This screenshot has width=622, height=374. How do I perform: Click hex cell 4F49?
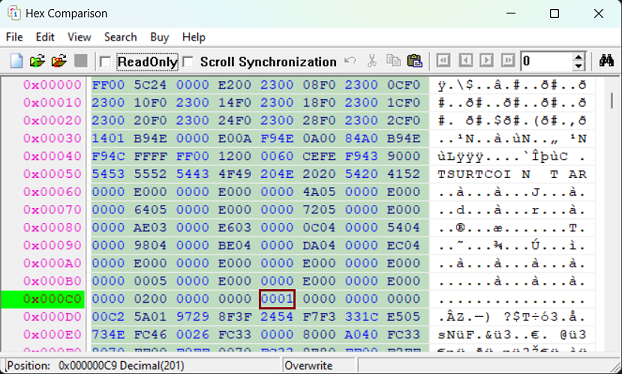[x=234, y=174]
